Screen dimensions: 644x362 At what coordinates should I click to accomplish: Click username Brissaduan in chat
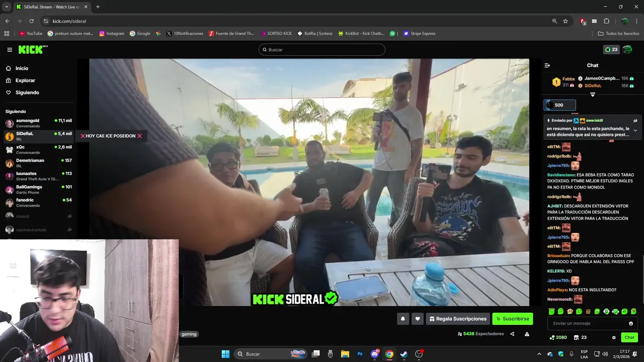click(558, 256)
